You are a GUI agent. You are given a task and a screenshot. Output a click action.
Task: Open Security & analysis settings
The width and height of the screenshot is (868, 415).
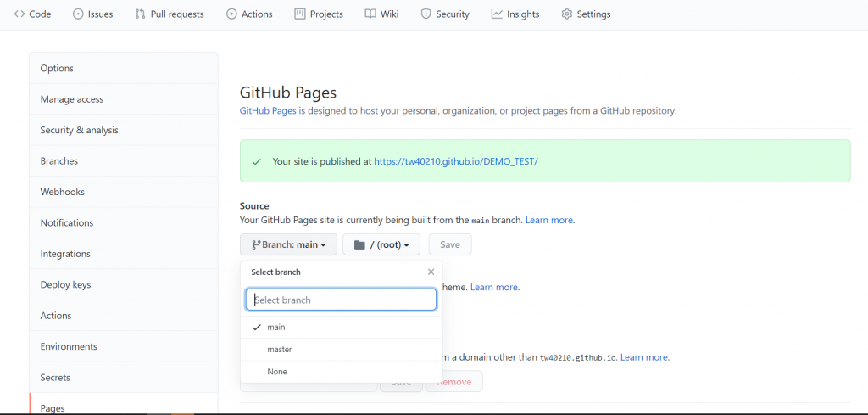[x=124, y=130]
